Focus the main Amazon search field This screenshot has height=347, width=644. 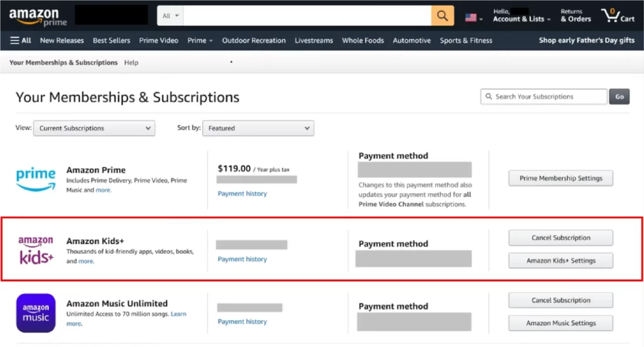coord(307,16)
